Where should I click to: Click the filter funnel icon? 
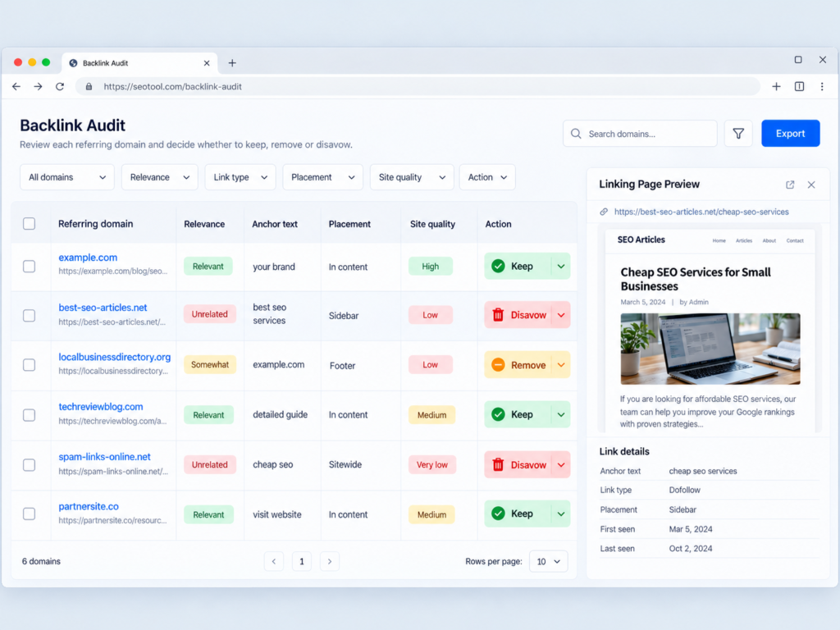coord(738,134)
